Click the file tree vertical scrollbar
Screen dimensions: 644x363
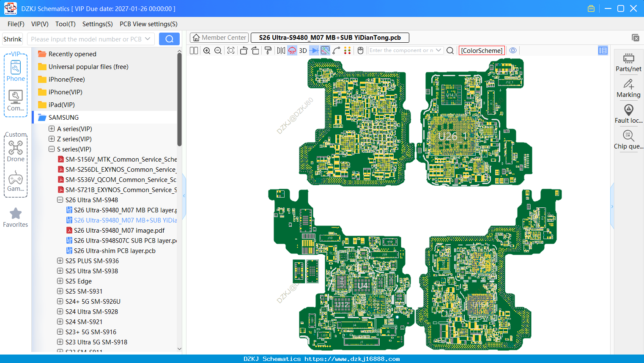pos(179,99)
